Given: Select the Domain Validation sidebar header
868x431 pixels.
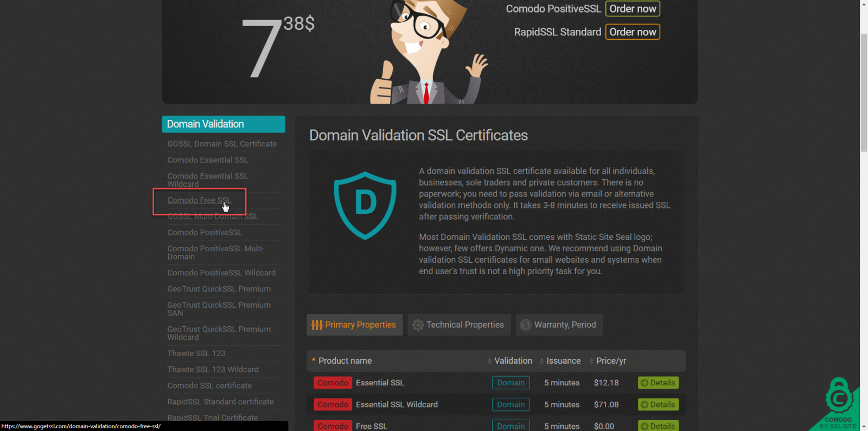Looking at the screenshot, I should [224, 124].
